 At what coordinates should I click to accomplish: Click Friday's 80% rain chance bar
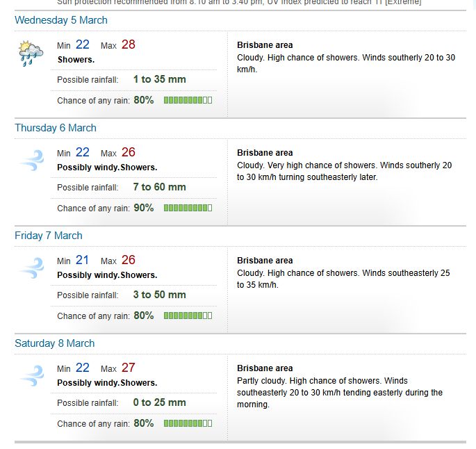click(x=188, y=316)
